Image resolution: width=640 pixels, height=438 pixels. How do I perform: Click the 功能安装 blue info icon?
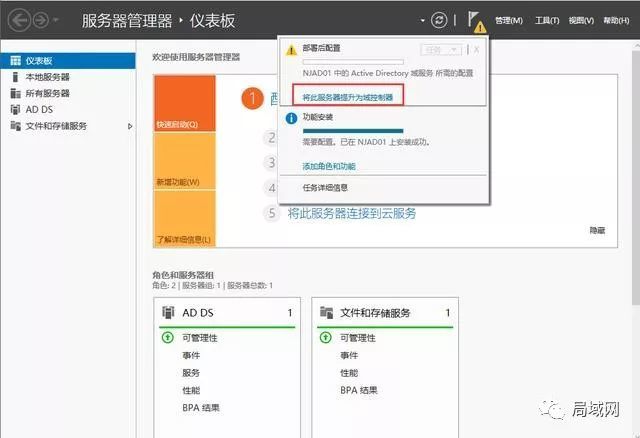[291, 118]
